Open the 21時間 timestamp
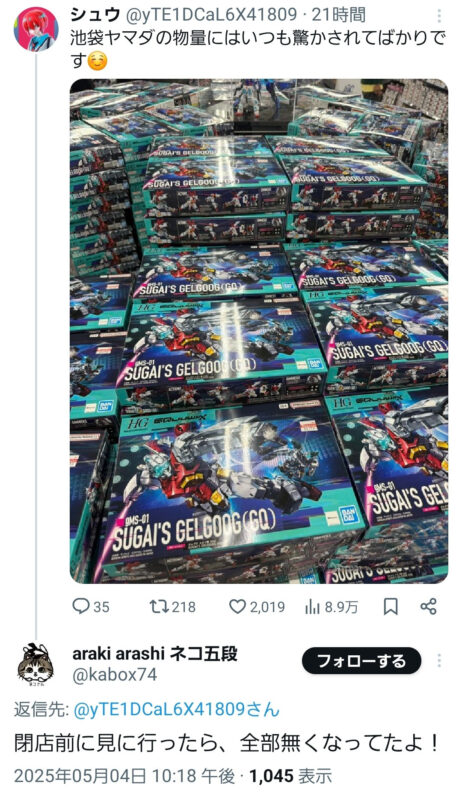The image size is (462, 800). click(339, 15)
